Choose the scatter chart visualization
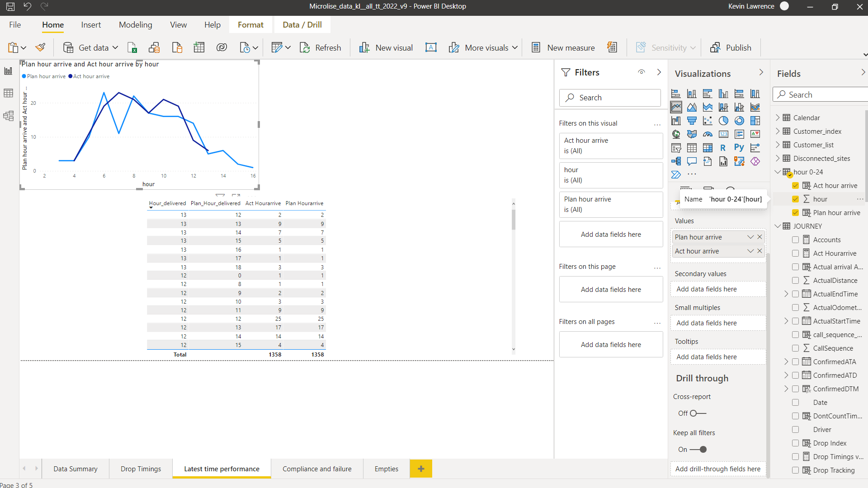The image size is (868, 488). 708,121
